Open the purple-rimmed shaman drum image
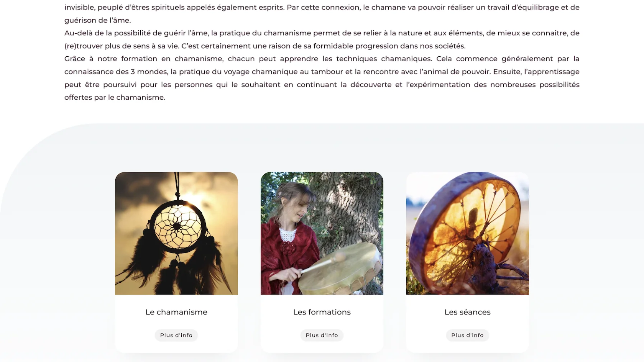 467,233
